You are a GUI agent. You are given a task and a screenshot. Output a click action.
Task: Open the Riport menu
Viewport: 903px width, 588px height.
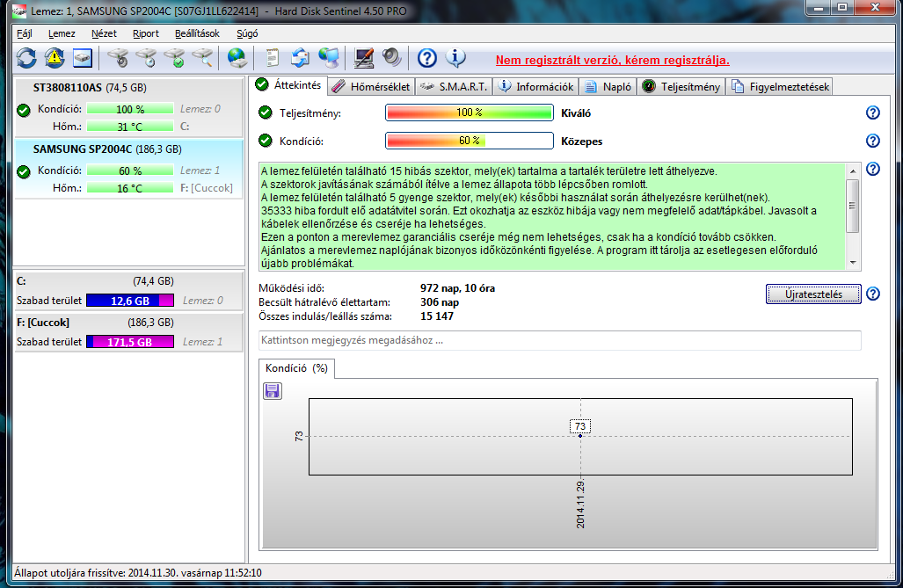(146, 33)
